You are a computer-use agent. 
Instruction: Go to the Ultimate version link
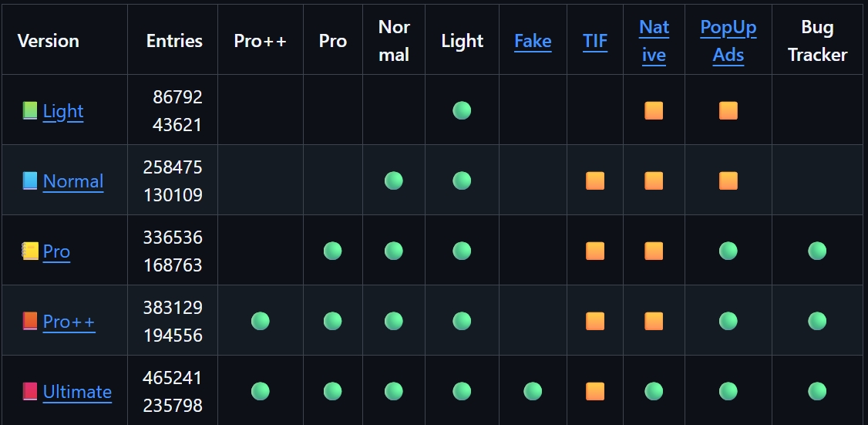[77, 392]
